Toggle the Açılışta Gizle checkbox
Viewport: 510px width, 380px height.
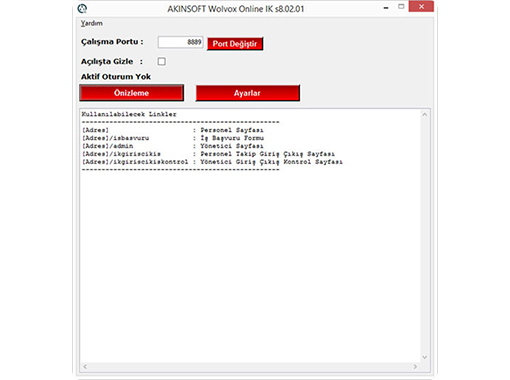point(162,61)
